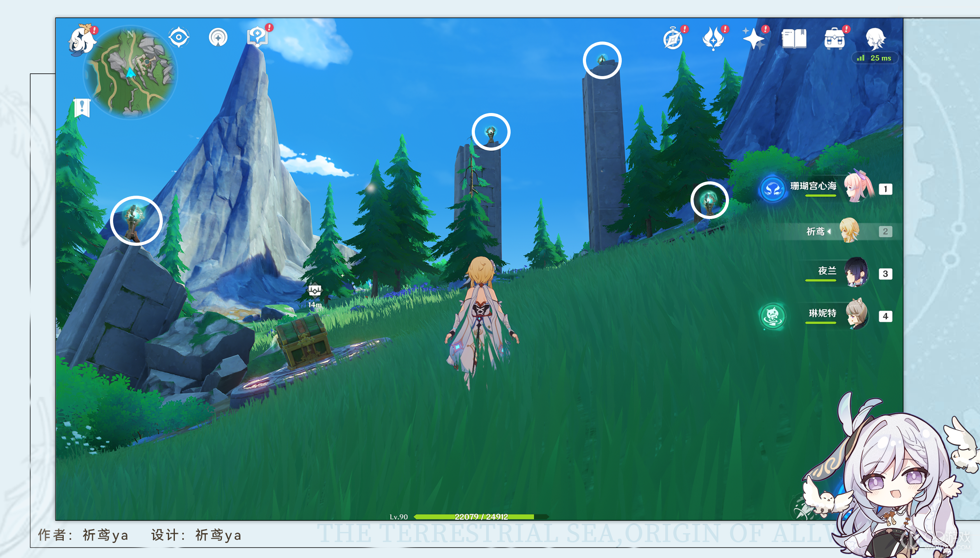Open the events flame-wing icon

(714, 39)
